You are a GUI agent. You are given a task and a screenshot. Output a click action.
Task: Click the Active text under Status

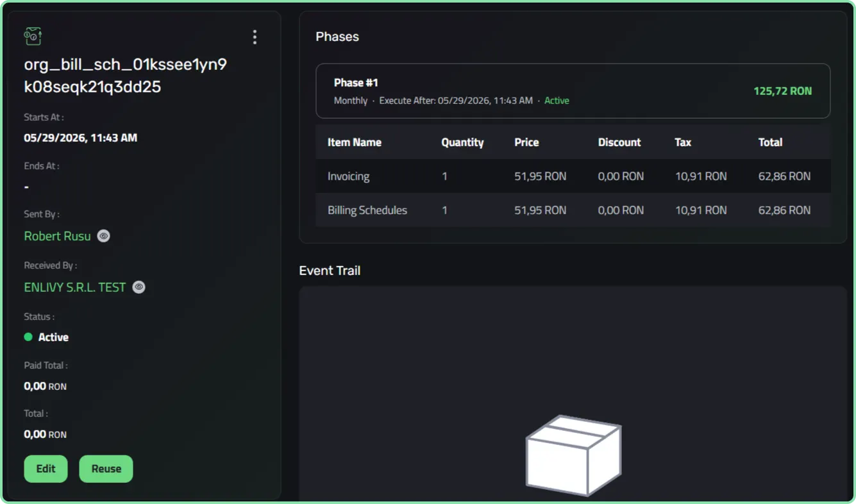pyautogui.click(x=53, y=337)
